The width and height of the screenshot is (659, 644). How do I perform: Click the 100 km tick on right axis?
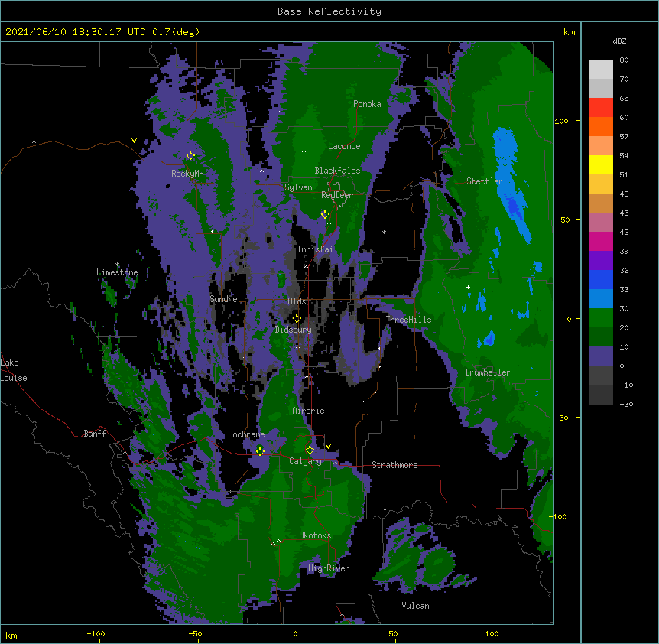(x=561, y=122)
